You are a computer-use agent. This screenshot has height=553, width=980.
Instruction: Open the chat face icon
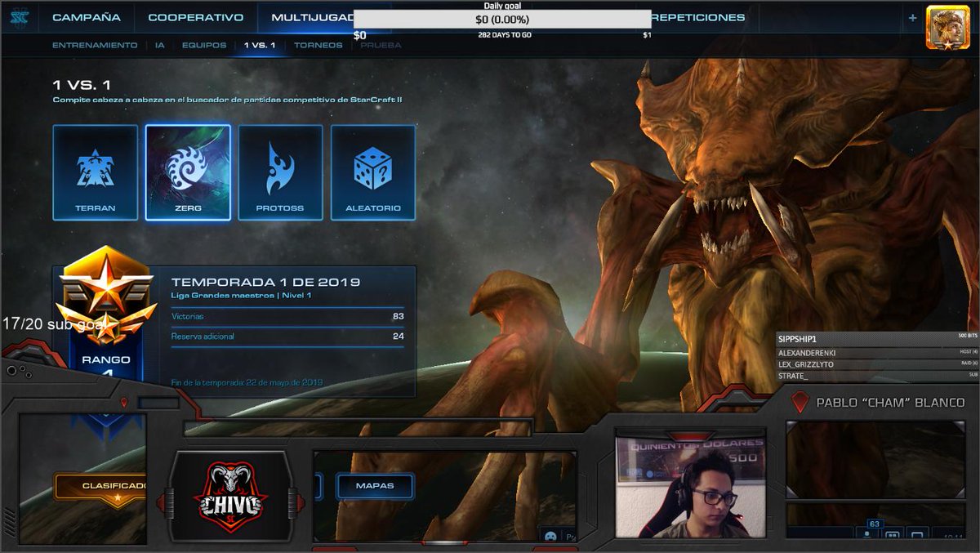coord(550,536)
